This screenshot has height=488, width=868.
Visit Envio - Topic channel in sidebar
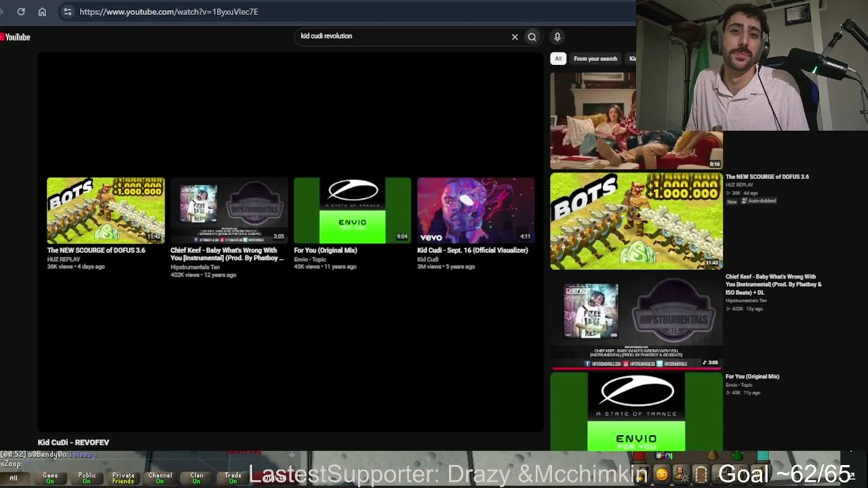738,385
